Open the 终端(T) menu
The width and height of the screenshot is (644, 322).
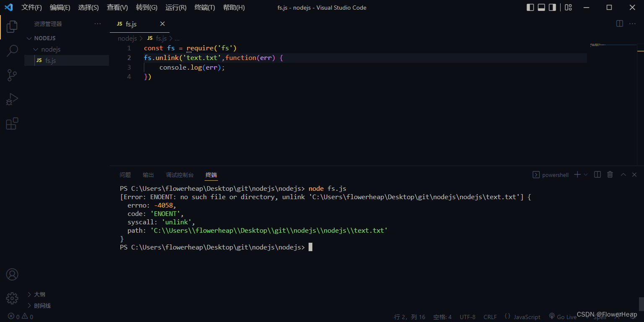[x=205, y=8]
